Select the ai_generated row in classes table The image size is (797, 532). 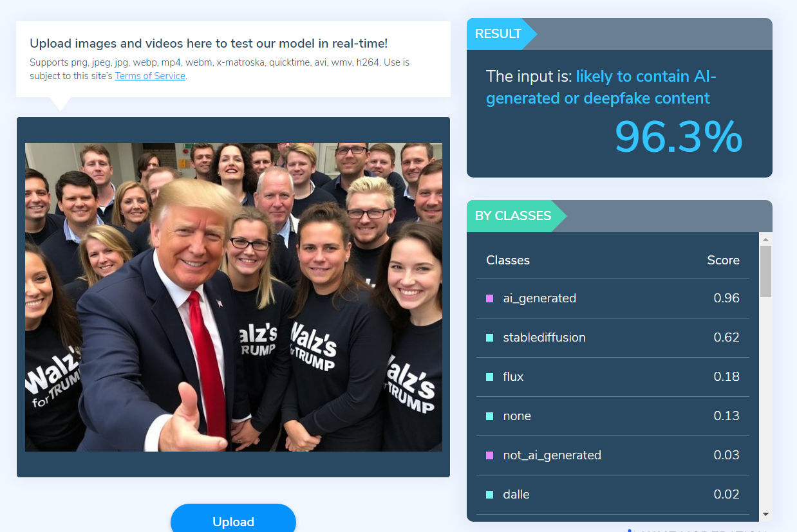[x=613, y=298]
